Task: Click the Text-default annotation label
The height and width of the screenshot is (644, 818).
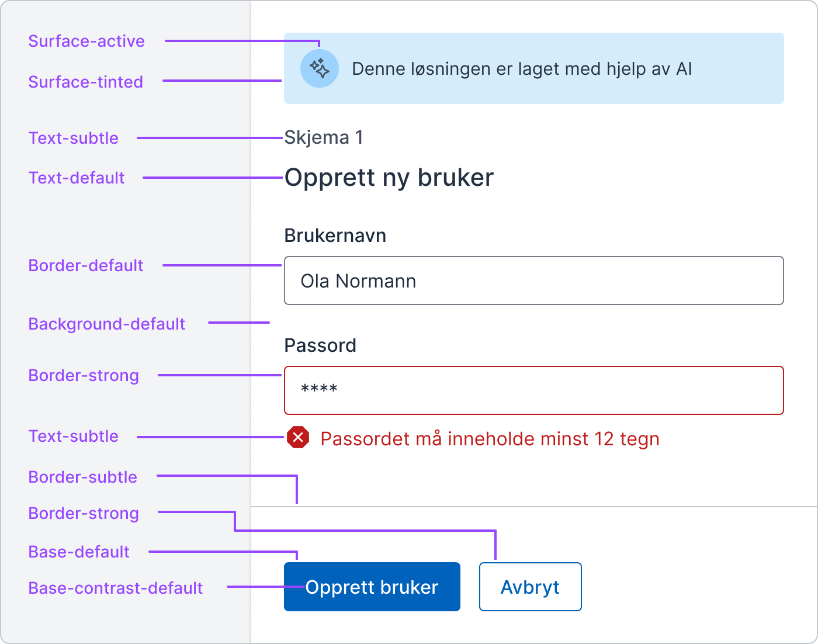Action: point(77,178)
